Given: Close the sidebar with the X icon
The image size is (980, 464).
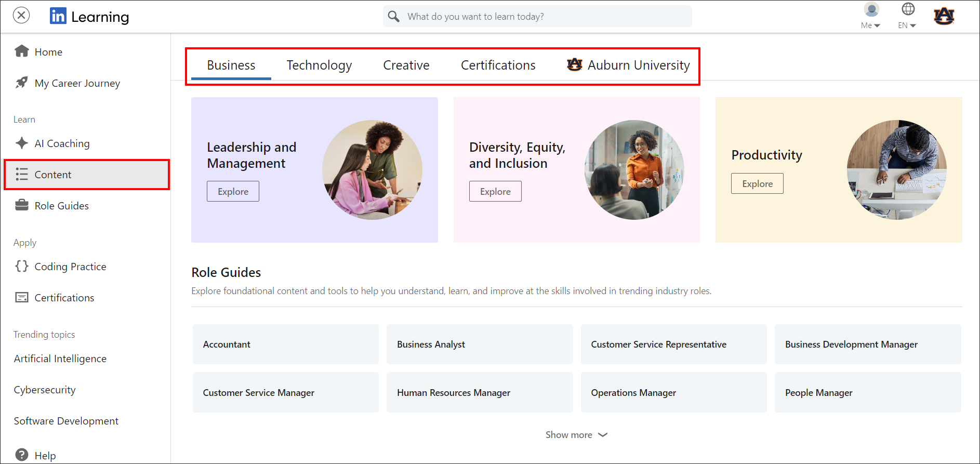Looking at the screenshot, I should (x=21, y=16).
